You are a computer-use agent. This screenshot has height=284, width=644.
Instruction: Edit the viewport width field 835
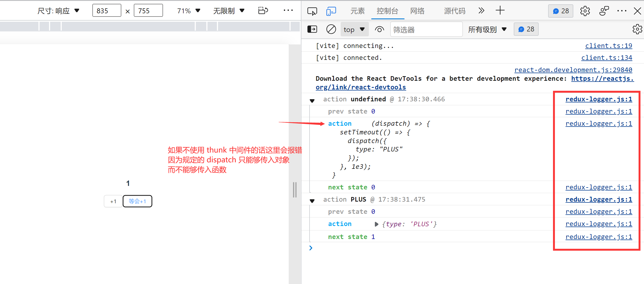[107, 11]
